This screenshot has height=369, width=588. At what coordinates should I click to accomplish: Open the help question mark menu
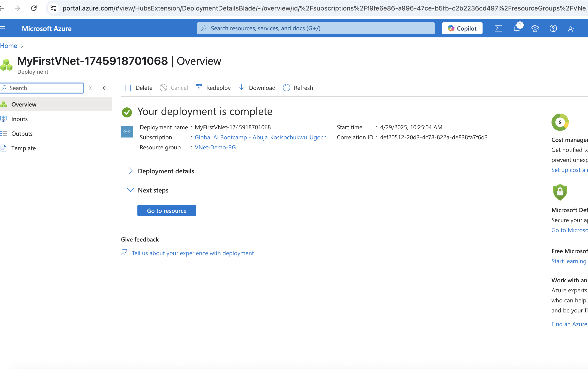pyautogui.click(x=553, y=28)
